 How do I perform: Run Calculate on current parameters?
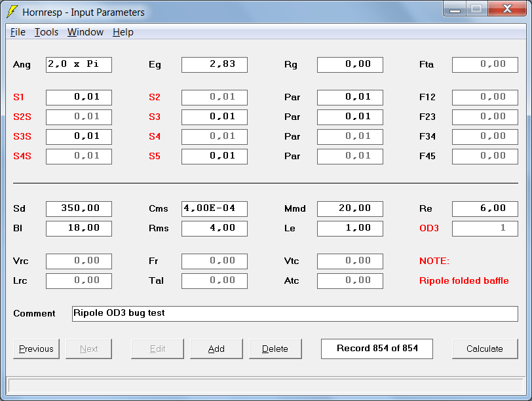coord(485,349)
